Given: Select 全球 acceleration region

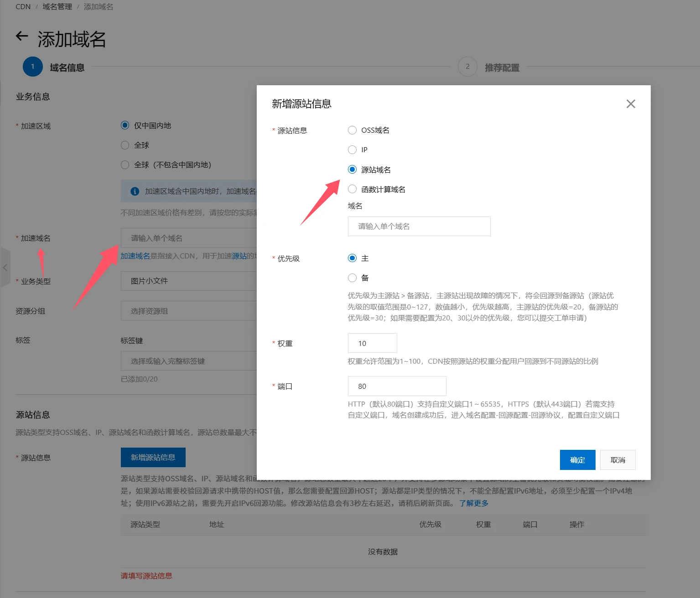Looking at the screenshot, I should click(x=125, y=145).
